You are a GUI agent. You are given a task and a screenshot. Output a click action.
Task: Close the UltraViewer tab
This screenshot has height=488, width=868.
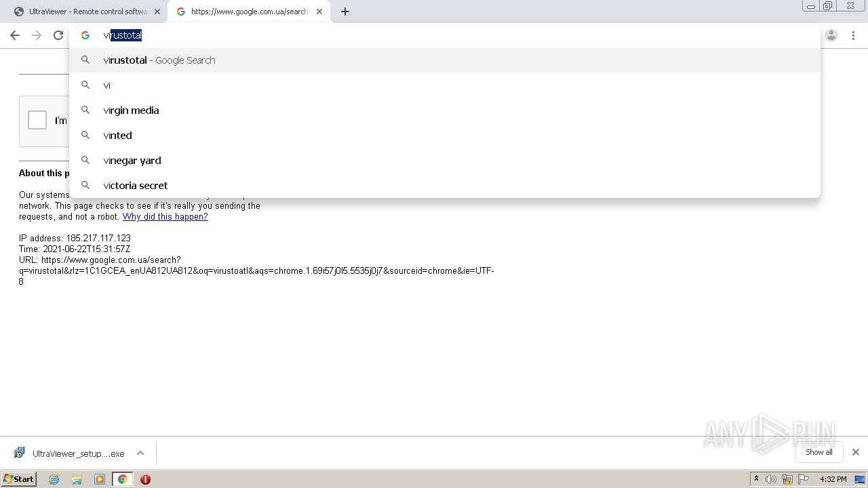[x=157, y=12]
